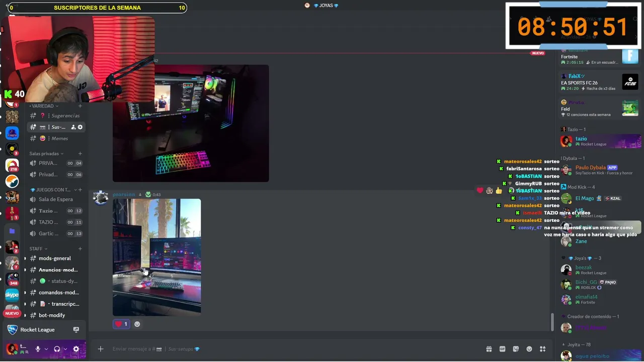Collapse the STAFF category

click(x=38, y=248)
